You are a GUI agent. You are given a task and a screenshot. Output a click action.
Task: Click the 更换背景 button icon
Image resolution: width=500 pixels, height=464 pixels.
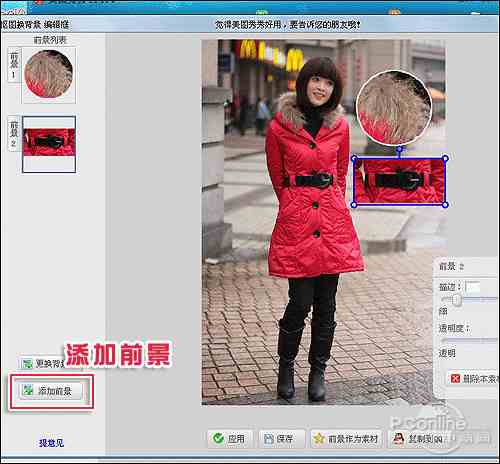click(27, 363)
